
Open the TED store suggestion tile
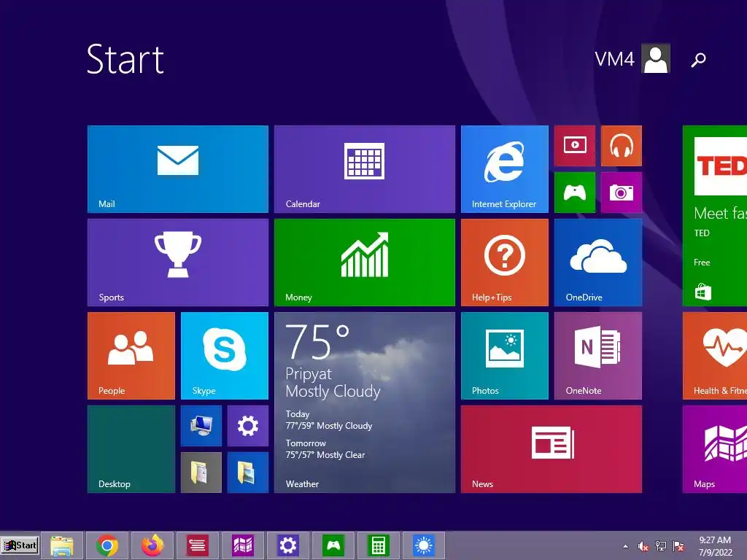715,216
